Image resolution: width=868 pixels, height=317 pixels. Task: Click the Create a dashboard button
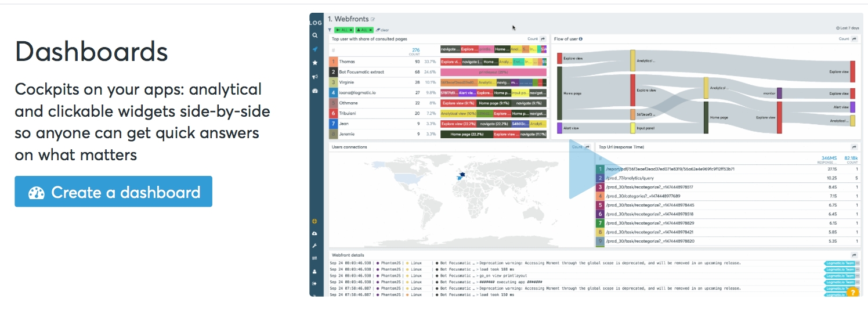click(x=113, y=192)
